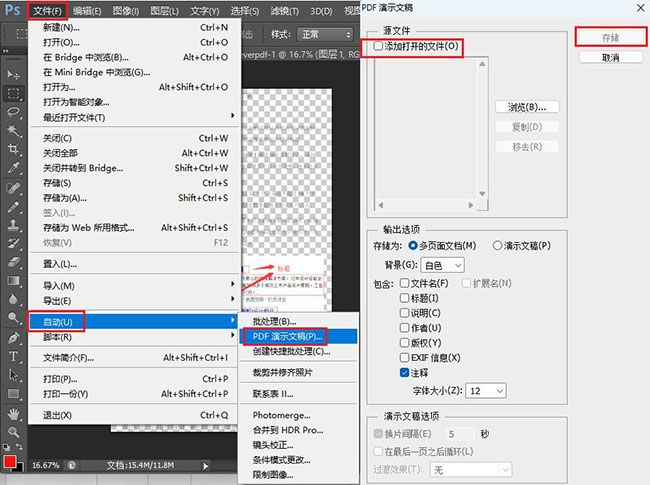
Task: Open the 样式 正常 dropdown
Action: [325, 34]
